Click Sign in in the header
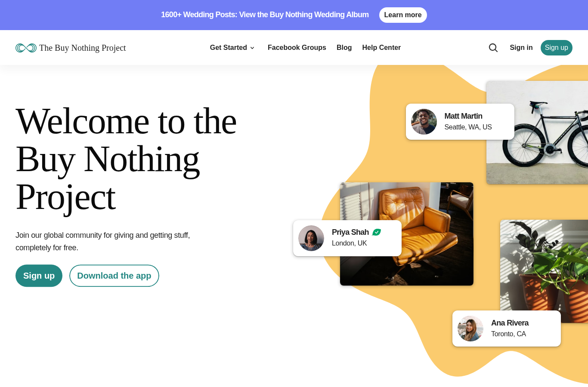 tap(521, 48)
